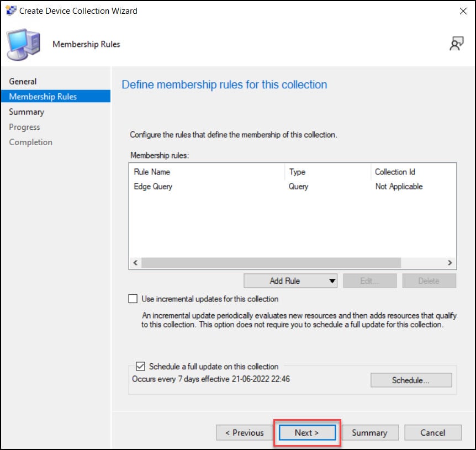The width and height of the screenshot is (476, 450).
Task: Enable incremental updates for this collection
Action: (x=133, y=299)
